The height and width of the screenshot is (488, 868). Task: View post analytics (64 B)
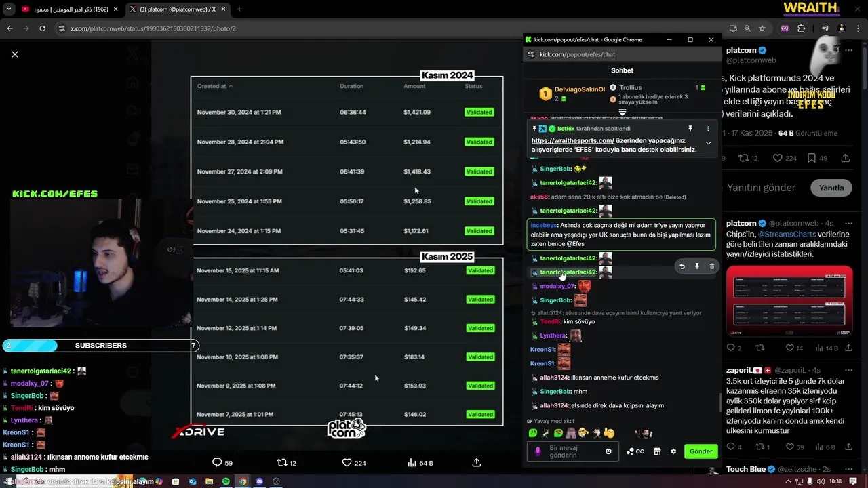(420, 463)
